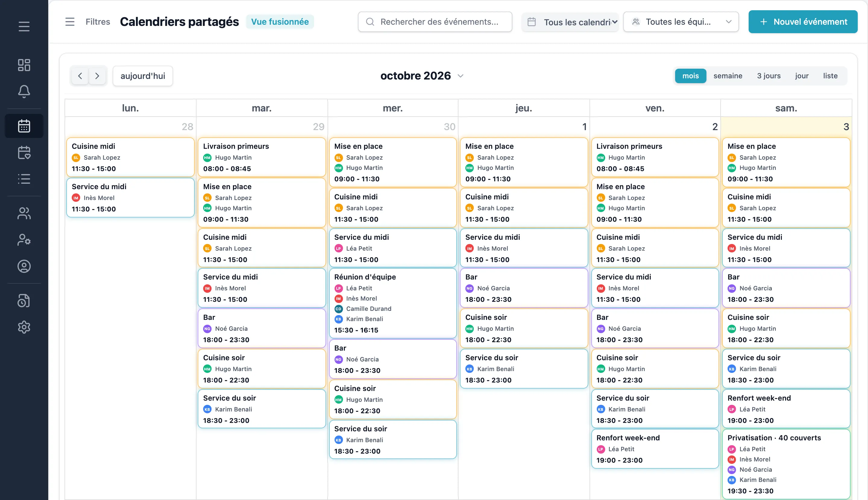
Task: Open Cuisine soir event on Tuesday 29
Action: tap(262, 368)
